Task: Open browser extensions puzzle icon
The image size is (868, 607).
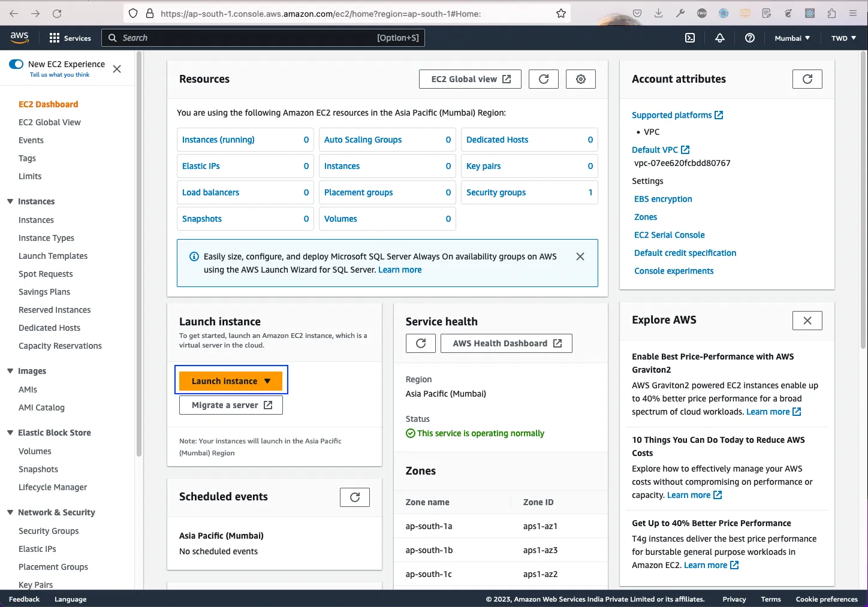Action: tap(831, 13)
